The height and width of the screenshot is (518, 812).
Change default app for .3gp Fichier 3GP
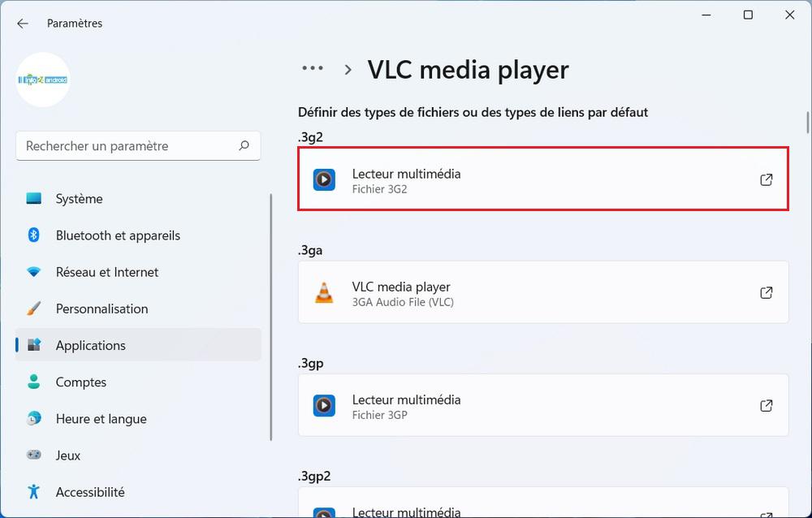tap(543, 405)
